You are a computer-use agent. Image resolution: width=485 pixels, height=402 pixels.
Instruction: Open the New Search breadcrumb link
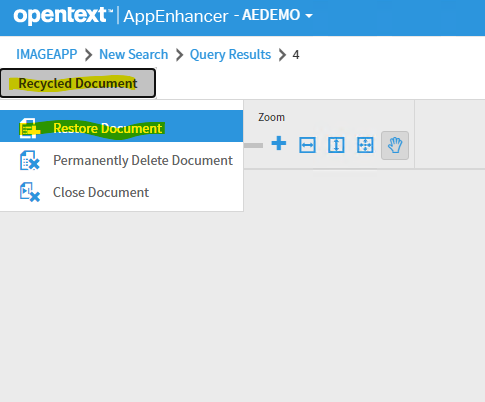(134, 54)
